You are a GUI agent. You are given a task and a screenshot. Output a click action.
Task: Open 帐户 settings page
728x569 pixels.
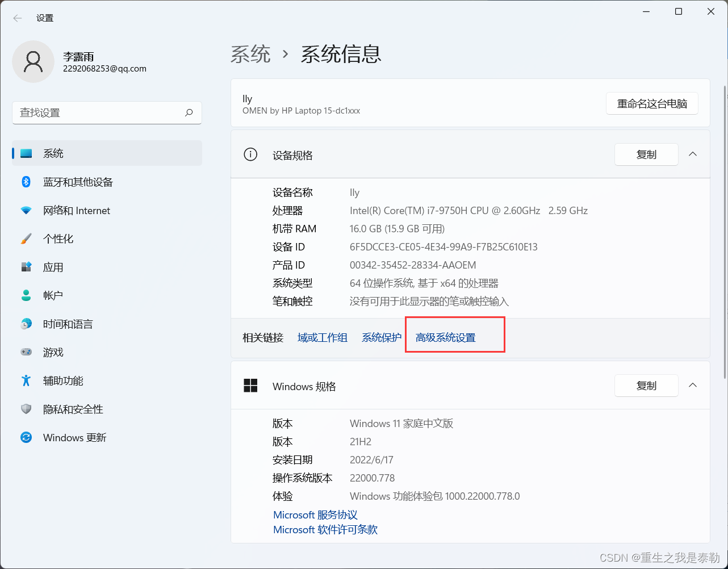[107, 295]
